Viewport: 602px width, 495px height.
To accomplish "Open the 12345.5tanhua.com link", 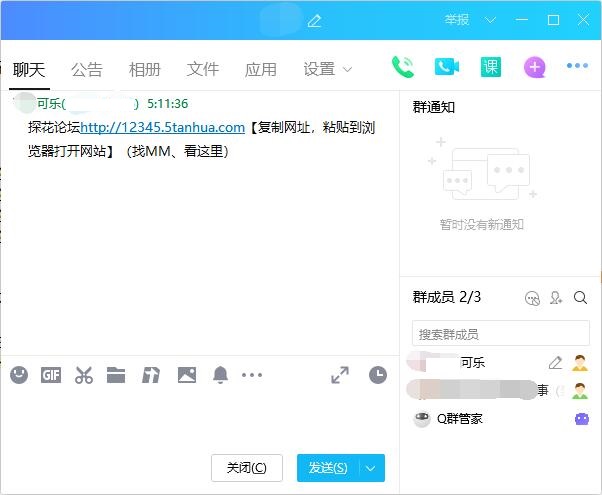I will (162, 127).
